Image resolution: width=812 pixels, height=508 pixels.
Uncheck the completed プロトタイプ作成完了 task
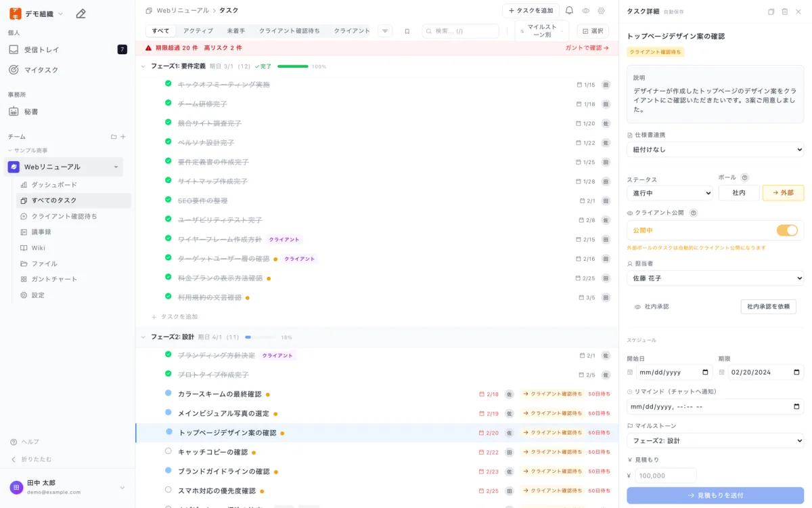(x=168, y=373)
